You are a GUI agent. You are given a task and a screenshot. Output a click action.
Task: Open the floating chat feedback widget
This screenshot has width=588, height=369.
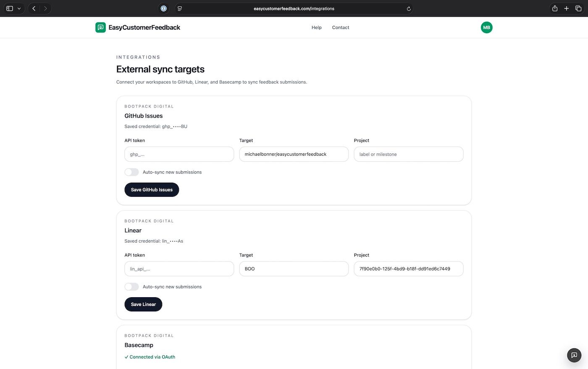[574, 355]
